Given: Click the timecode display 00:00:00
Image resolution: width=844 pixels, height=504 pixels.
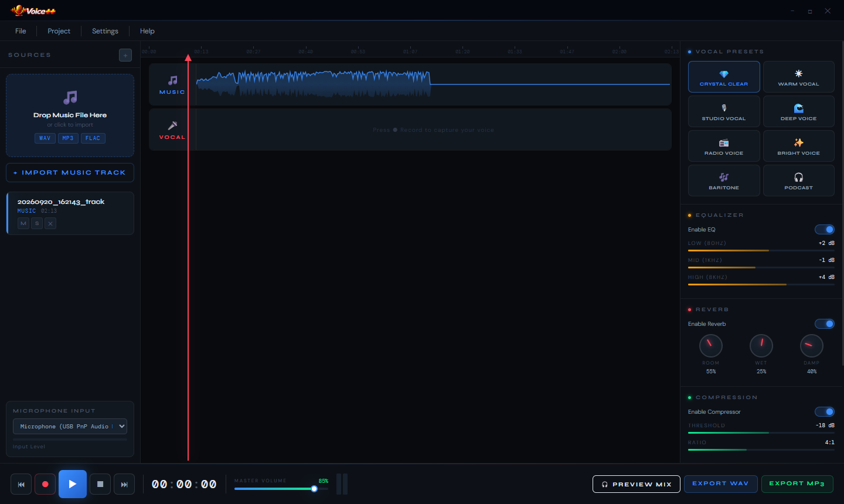Looking at the screenshot, I should 184,484.
